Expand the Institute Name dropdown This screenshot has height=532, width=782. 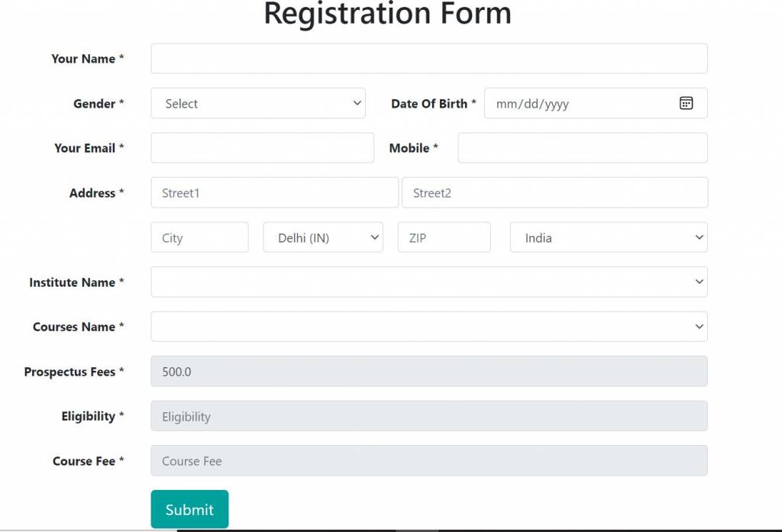[x=428, y=282]
